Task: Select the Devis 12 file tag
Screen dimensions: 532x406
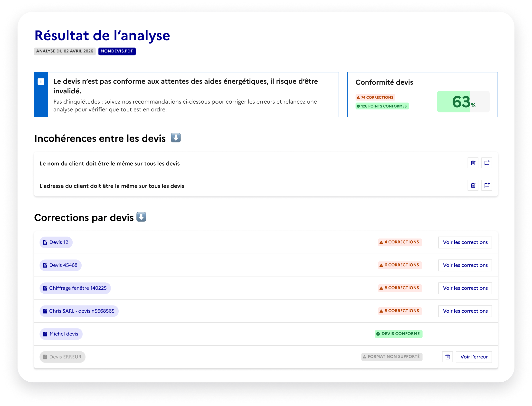Action: coord(56,242)
